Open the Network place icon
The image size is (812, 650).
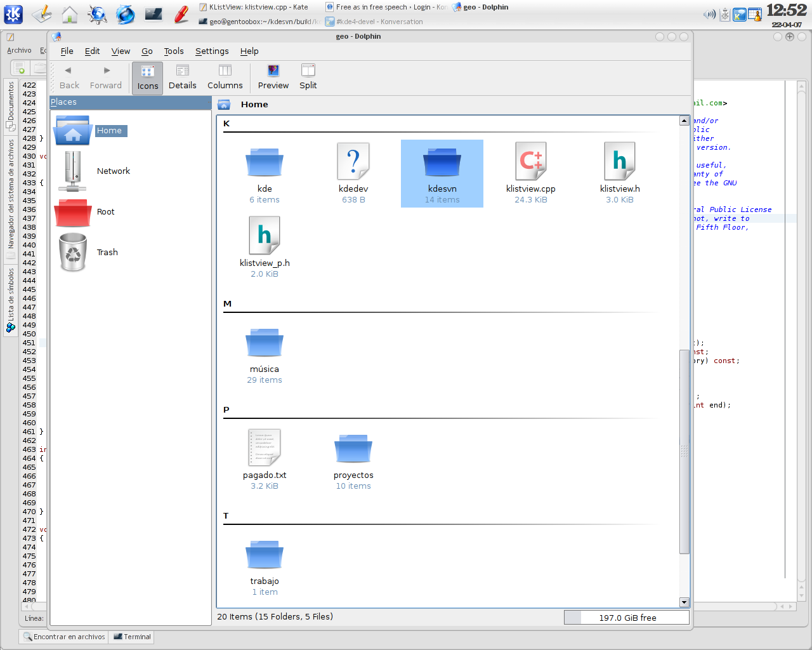tap(73, 171)
